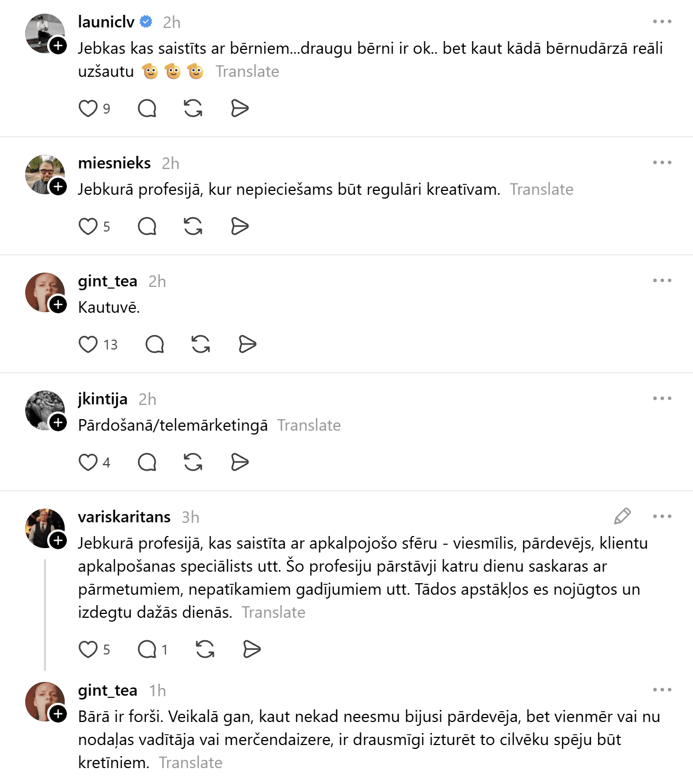The image size is (693, 784).
Task: Repost jkintija's post
Action: (193, 462)
